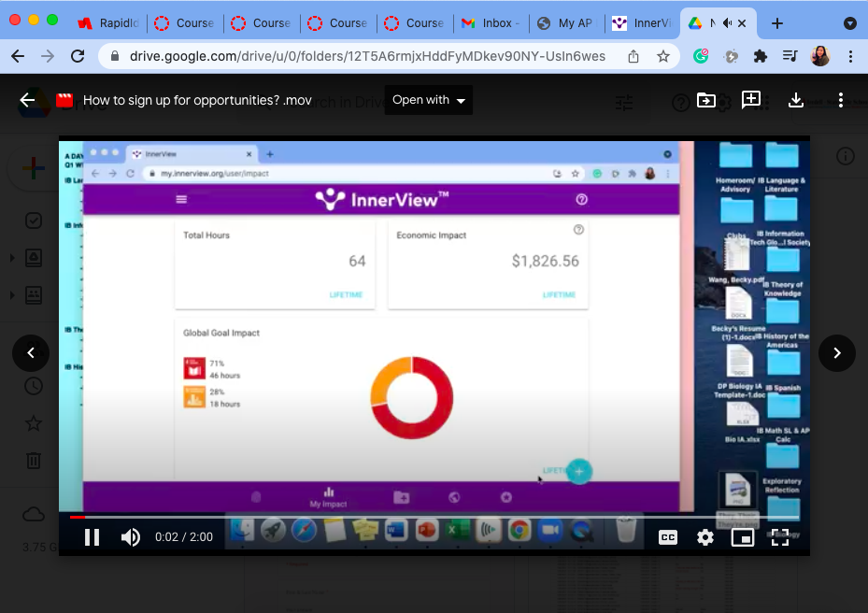Screen dimensions: 868x613
Task: Open a new browser tab
Action: coord(777,23)
